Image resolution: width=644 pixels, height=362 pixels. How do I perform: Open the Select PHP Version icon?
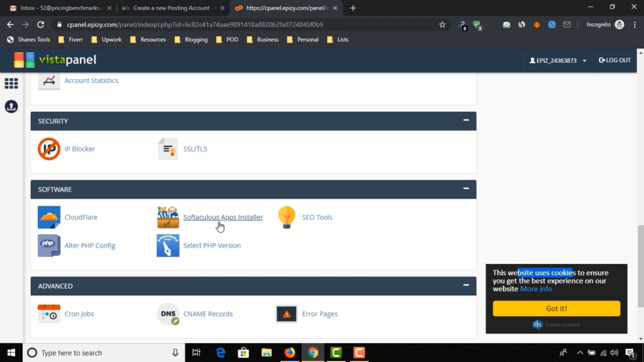click(167, 246)
